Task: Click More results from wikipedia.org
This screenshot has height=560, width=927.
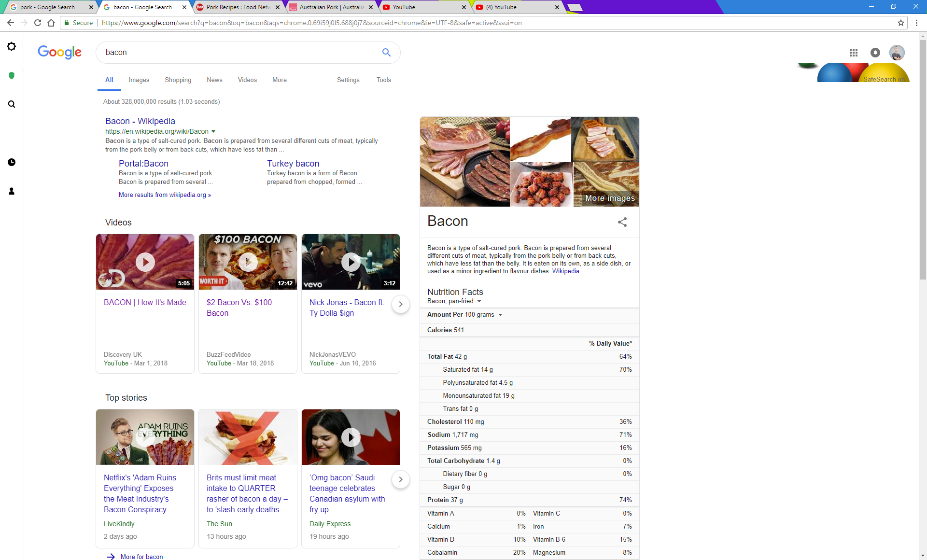Action: 165,195
